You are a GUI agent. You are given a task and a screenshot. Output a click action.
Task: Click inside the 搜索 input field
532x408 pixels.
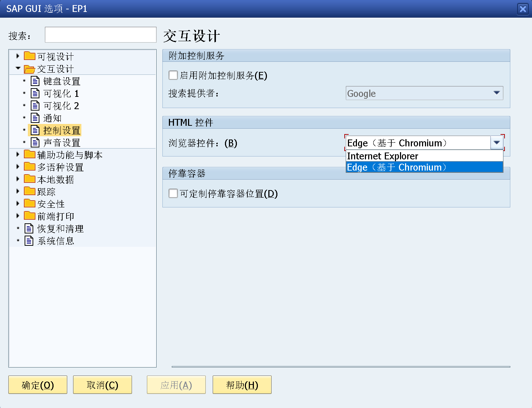100,34
